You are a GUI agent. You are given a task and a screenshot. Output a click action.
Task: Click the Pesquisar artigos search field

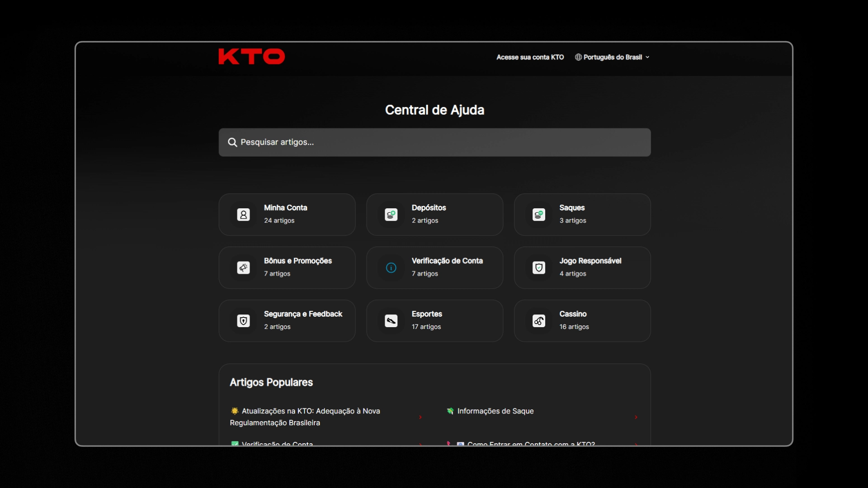[x=434, y=142]
